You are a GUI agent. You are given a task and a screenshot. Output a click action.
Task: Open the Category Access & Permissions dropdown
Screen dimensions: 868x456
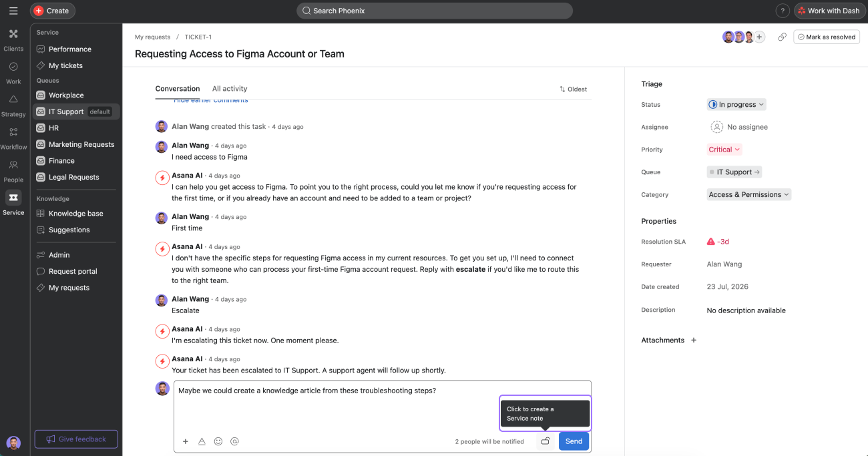[749, 194]
